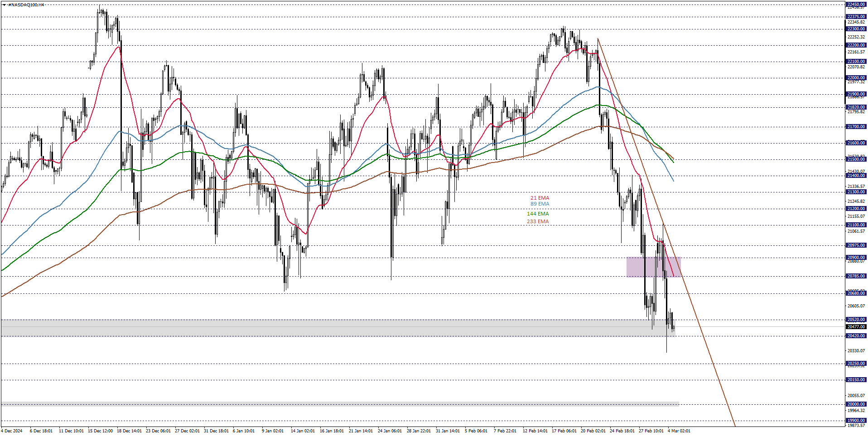Click the 5 Feb 06:01 time label

pyautogui.click(x=476, y=431)
